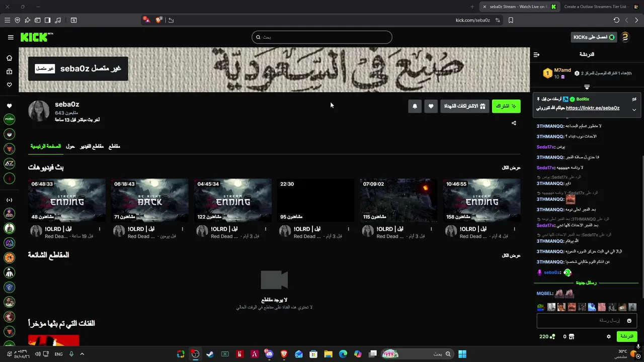Follow seba0z with heart button
Image resolution: width=644 pixels, height=362 pixels.
[431, 106]
